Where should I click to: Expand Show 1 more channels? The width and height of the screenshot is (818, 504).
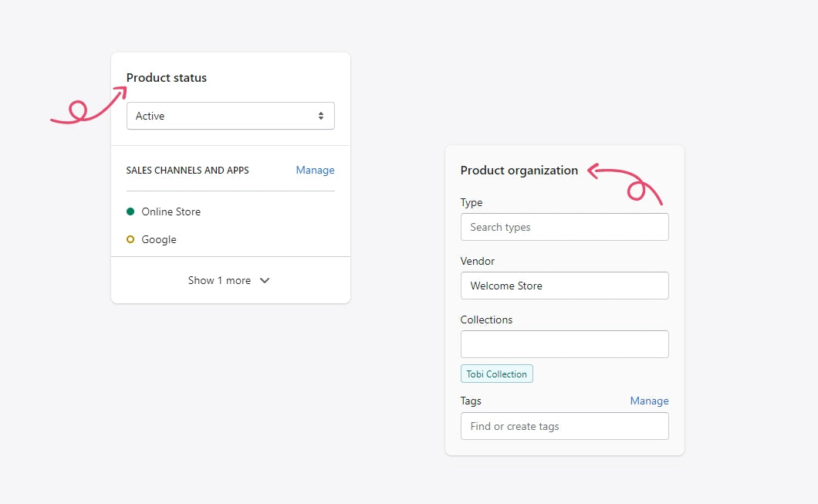(230, 280)
